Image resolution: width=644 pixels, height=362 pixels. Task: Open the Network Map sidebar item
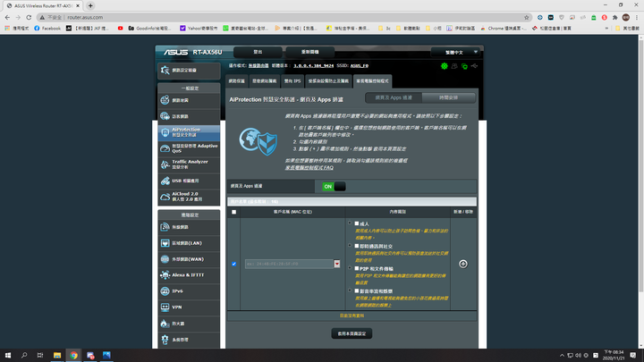[x=189, y=100]
